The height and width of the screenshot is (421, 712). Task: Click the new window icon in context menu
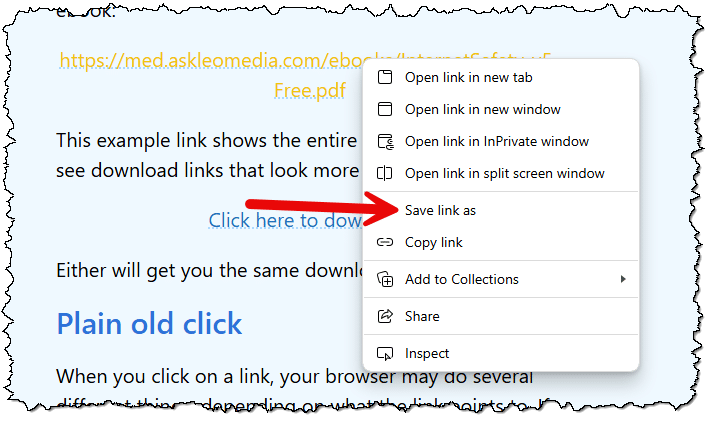[385, 109]
